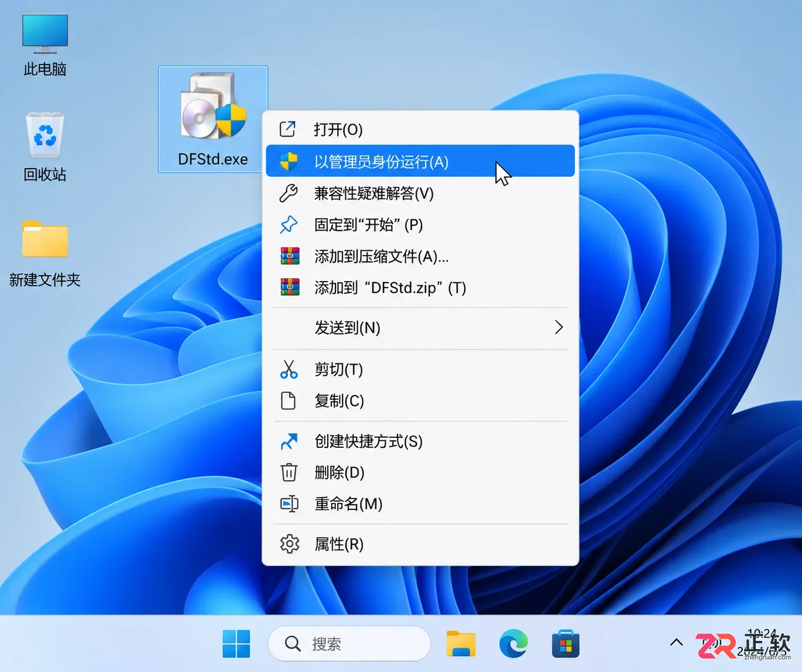802x672 pixels.
Task: Click the 此电脑 desktop icon
Action: point(45,45)
